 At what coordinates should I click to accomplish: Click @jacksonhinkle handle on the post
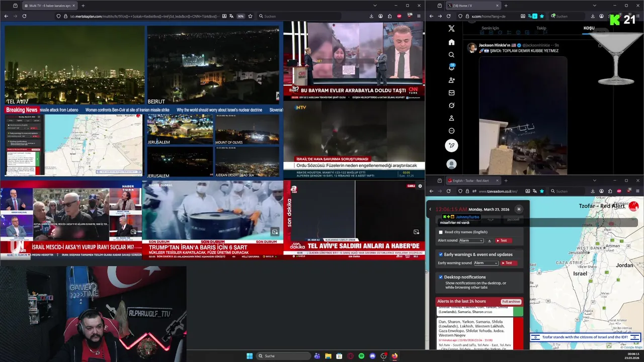pyautogui.click(x=537, y=45)
